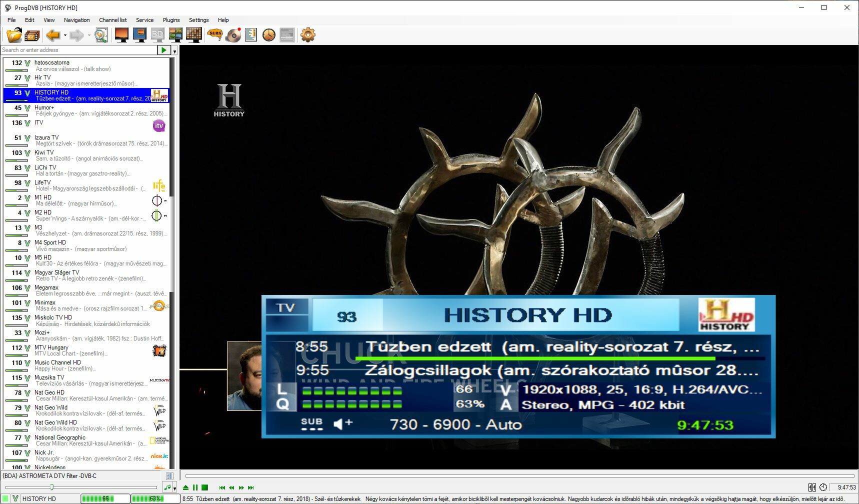Click the History HD logo in OSD banner

click(726, 315)
